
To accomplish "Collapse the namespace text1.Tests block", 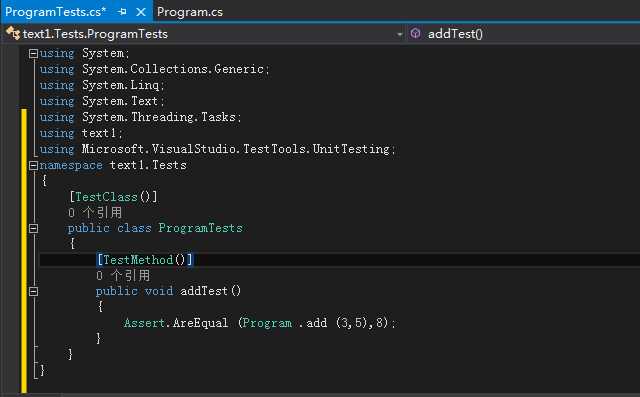I will pyautogui.click(x=33, y=165).
